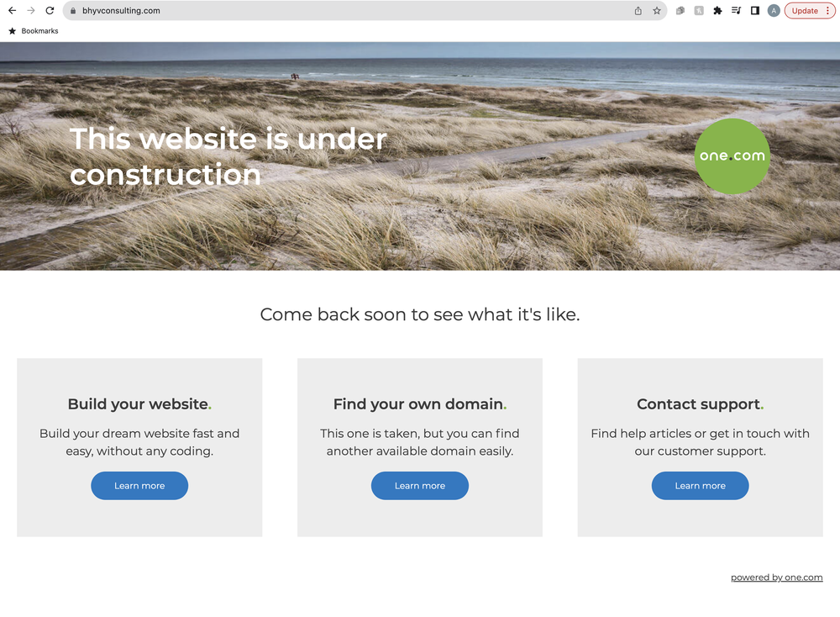
Task: Open the Chrome three-dot menu
Action: pyautogui.click(x=827, y=11)
